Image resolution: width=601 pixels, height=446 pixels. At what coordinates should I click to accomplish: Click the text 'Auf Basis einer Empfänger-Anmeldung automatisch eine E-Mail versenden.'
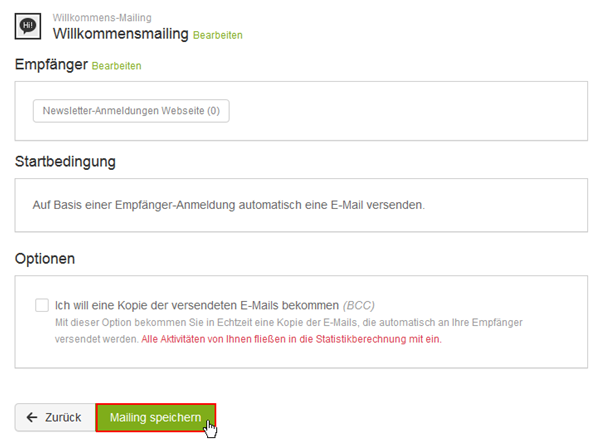pyautogui.click(x=228, y=205)
